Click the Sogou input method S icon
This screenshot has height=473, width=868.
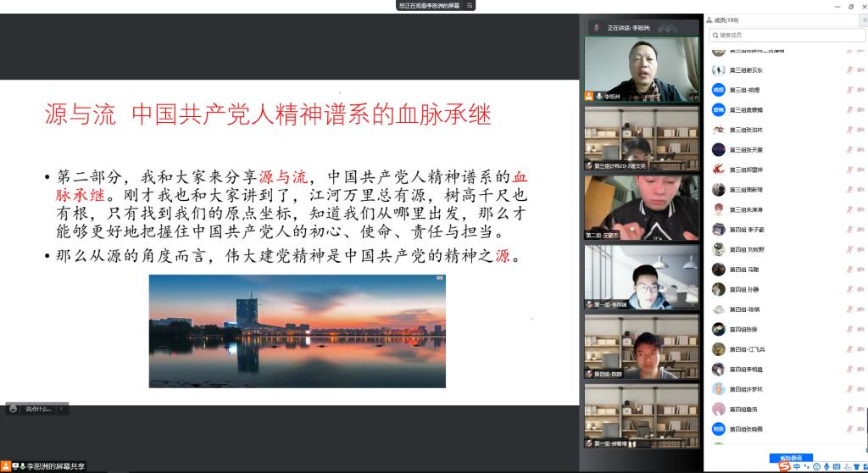click(x=785, y=466)
